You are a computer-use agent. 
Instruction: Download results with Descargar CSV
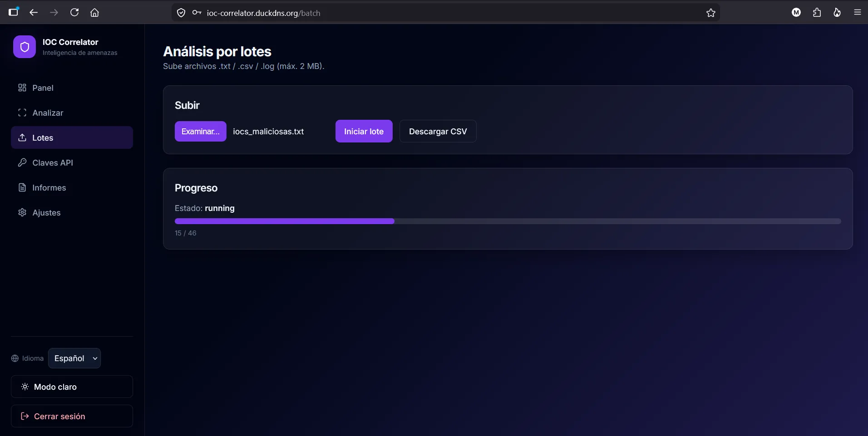pyautogui.click(x=438, y=131)
